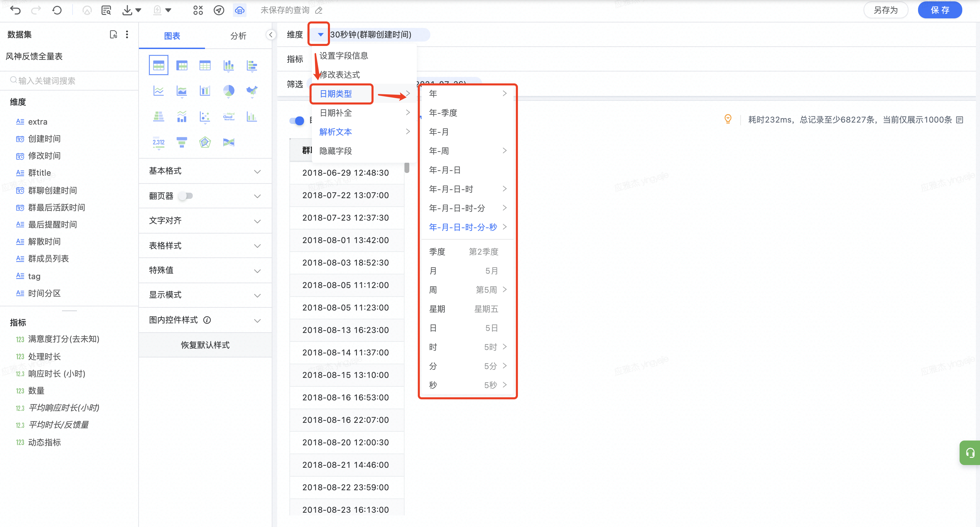Pick the word cloud chart icon

pos(228,116)
